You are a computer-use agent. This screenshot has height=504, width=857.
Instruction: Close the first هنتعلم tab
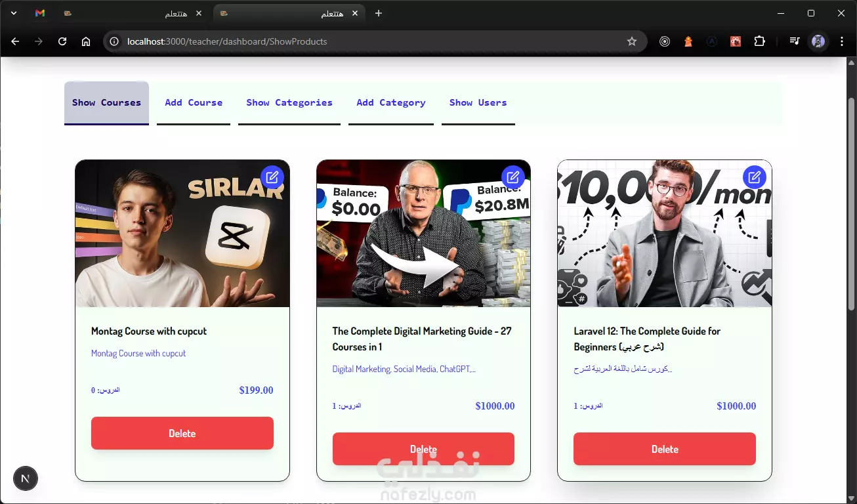199,13
